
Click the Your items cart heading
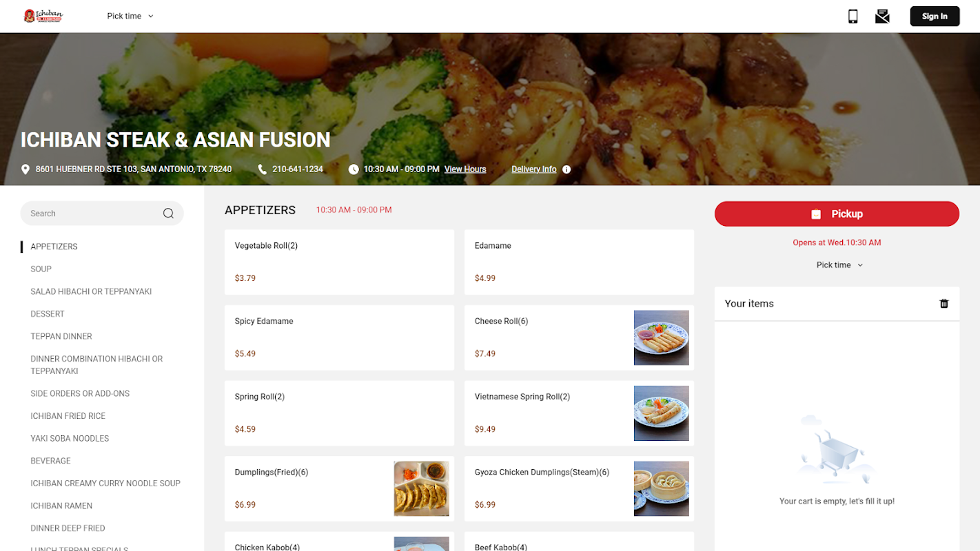tap(749, 304)
